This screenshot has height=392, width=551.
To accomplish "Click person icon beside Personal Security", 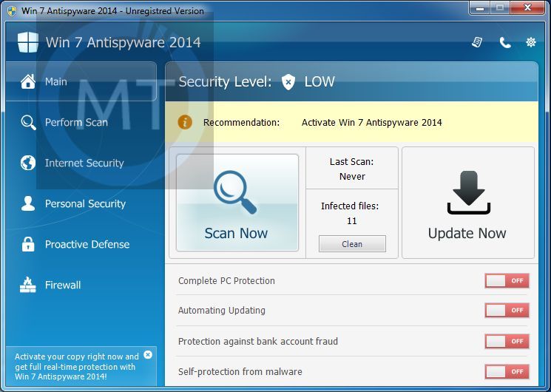I will click(x=28, y=203).
